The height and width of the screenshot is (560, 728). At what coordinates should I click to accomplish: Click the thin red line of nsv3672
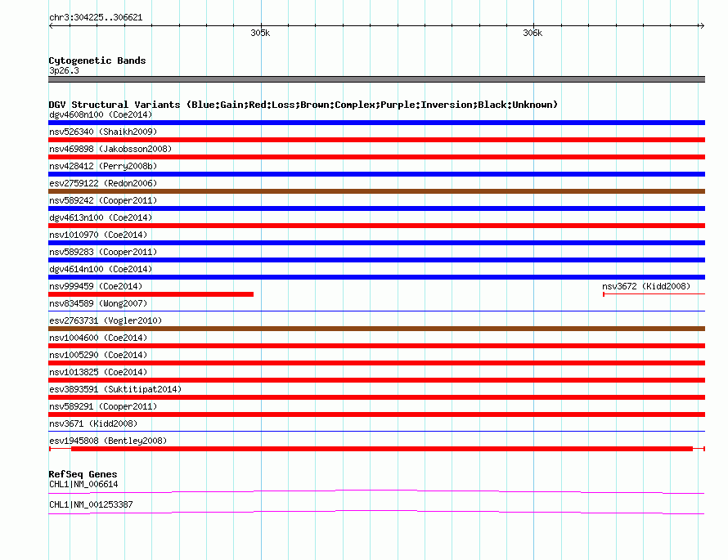click(x=654, y=294)
